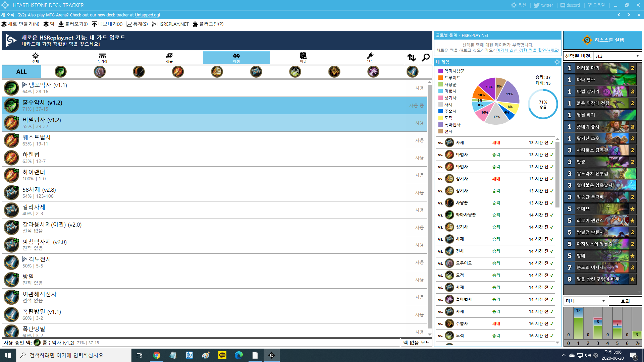Click 하스스톤 실행 launch button
This screenshot has width=644, height=362.
coord(603,40)
